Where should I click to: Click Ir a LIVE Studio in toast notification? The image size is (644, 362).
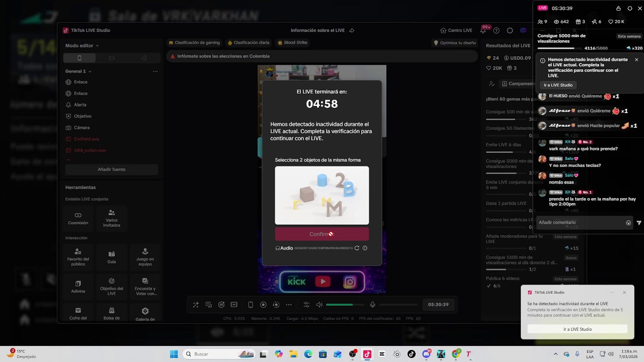tap(578, 329)
